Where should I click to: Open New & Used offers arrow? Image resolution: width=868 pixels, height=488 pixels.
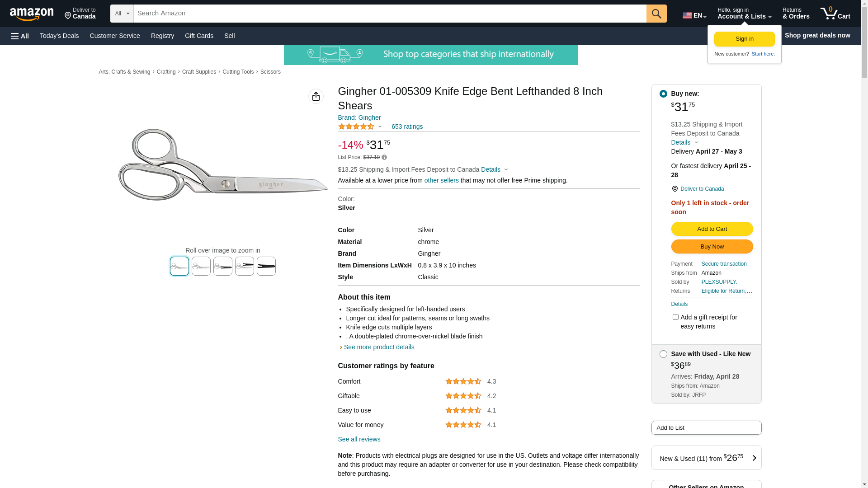click(754, 458)
